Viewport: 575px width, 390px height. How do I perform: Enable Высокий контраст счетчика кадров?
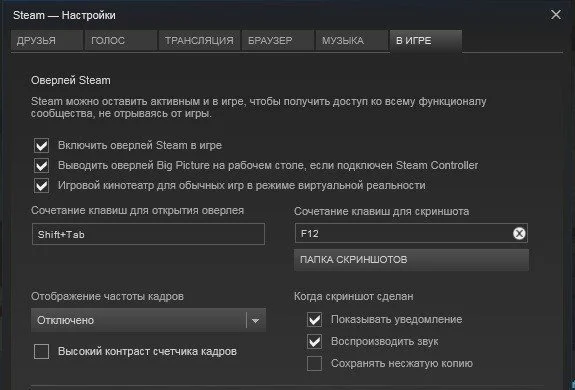[x=41, y=352]
